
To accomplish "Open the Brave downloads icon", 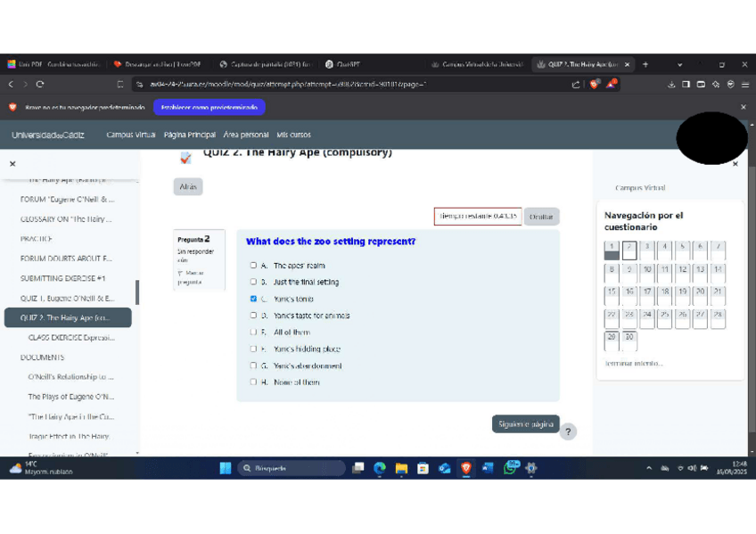I will coord(671,85).
